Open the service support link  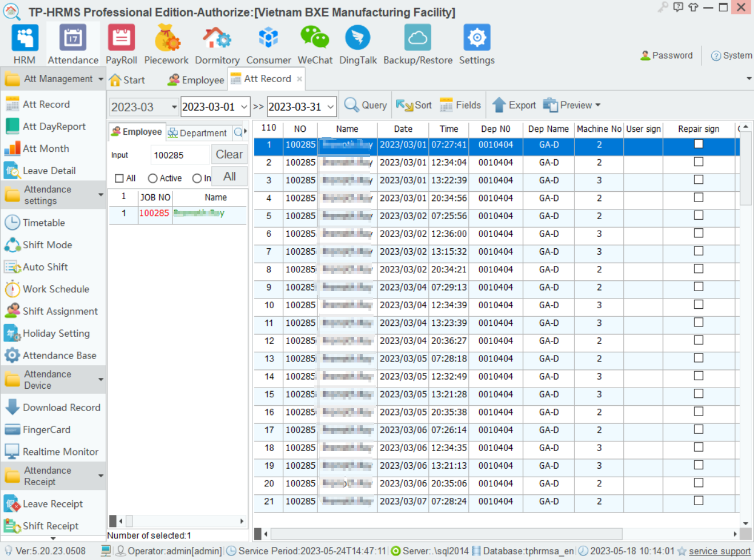(x=720, y=551)
